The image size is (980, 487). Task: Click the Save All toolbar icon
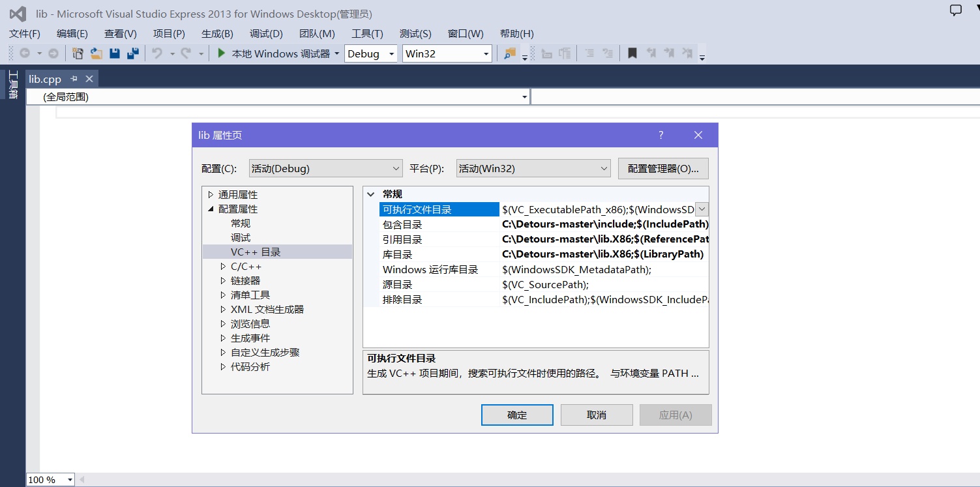(133, 53)
